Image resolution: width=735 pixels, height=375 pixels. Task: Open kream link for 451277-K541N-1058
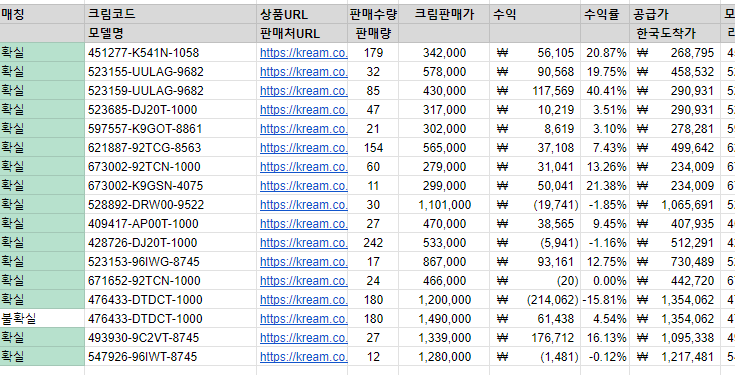(x=304, y=53)
